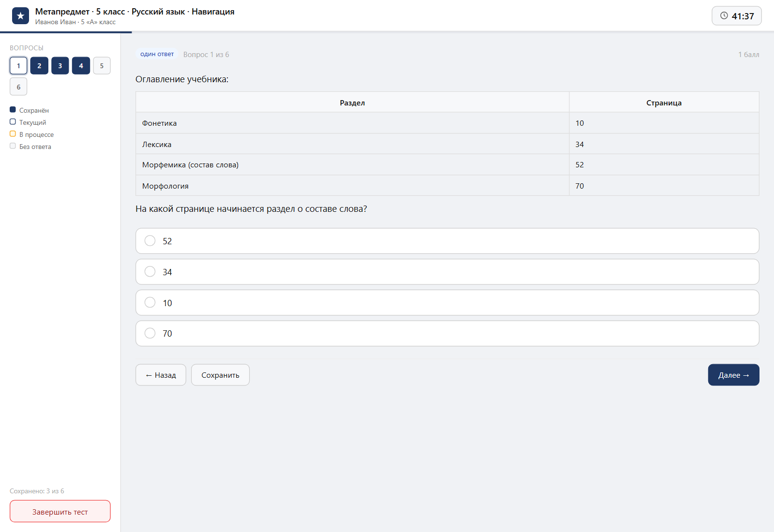Click the clock timer icon

click(724, 16)
